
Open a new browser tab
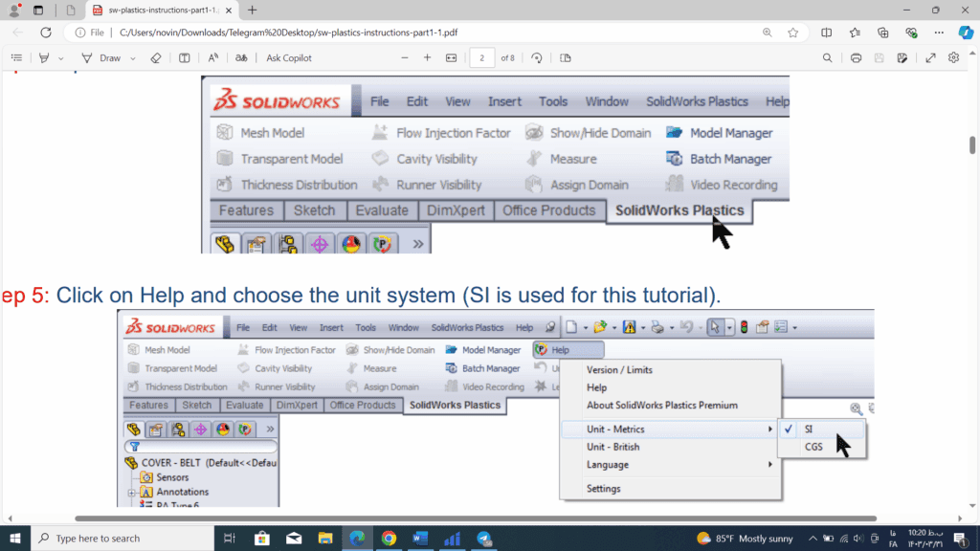(x=253, y=10)
